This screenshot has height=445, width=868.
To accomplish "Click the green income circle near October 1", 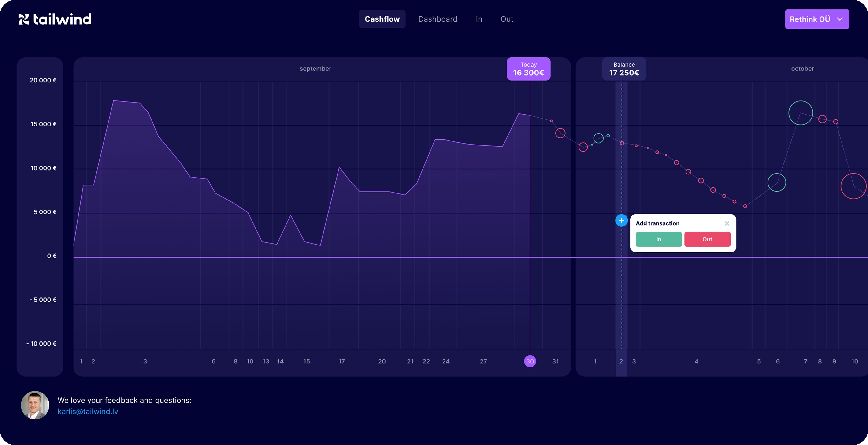I will tap(598, 138).
